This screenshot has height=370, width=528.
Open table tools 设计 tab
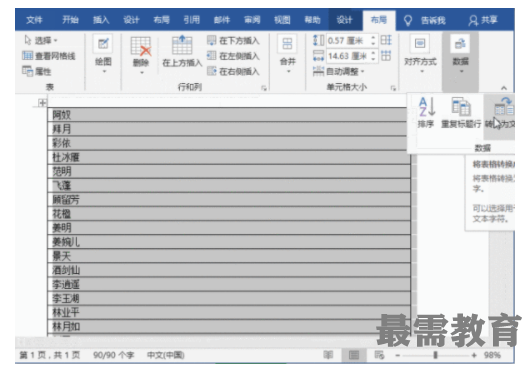tap(344, 20)
